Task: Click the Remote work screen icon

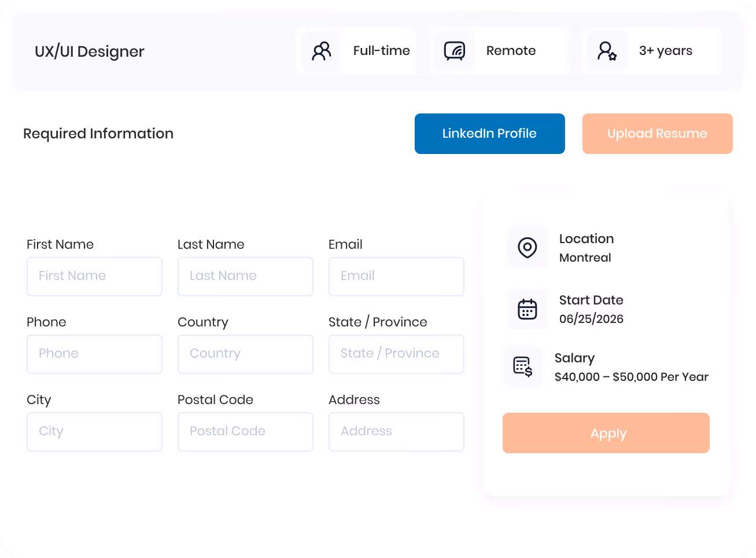Action: pos(455,51)
